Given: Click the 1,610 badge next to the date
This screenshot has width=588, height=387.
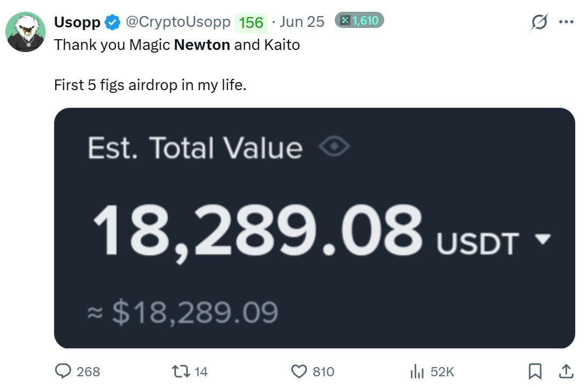Looking at the screenshot, I should (x=359, y=21).
